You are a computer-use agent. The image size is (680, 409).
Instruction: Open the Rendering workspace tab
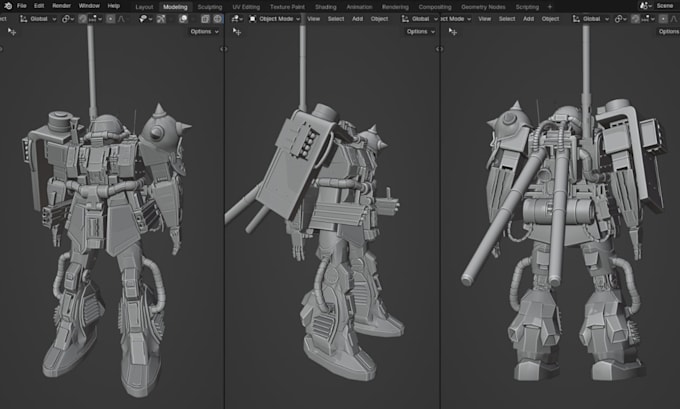pos(395,7)
